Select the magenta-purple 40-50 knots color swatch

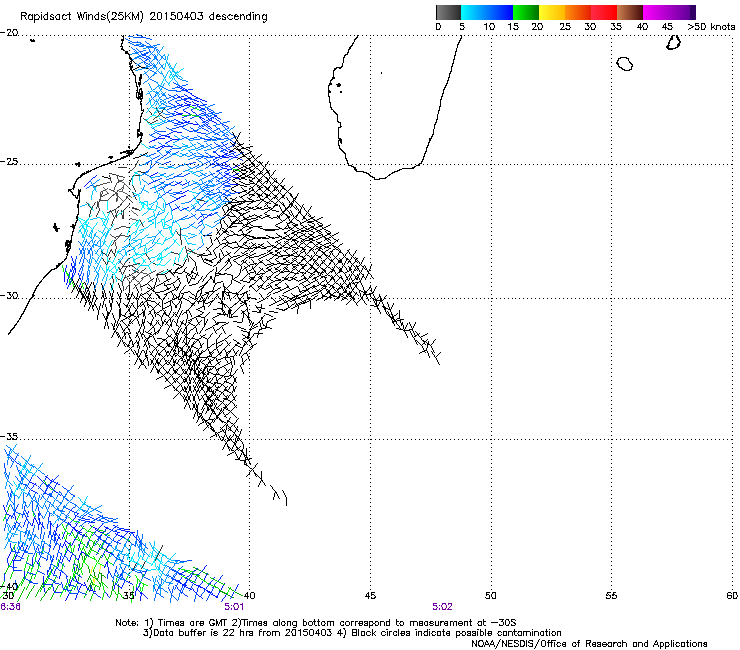669,12
